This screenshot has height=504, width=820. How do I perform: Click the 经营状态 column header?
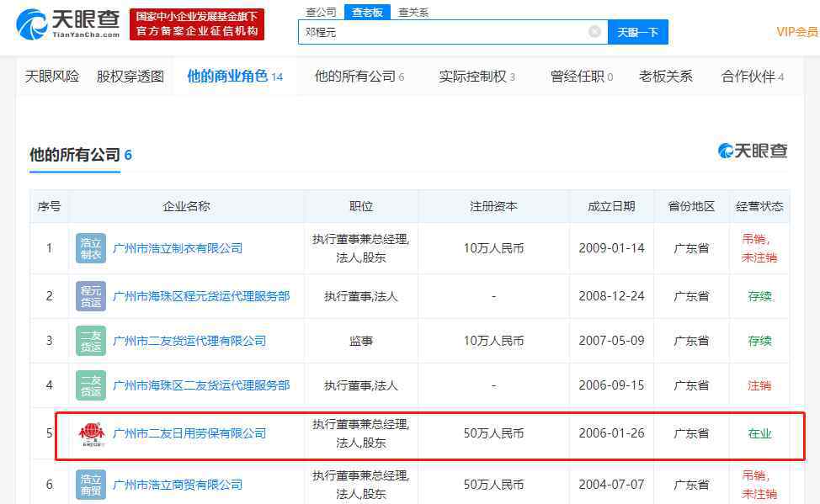point(759,206)
